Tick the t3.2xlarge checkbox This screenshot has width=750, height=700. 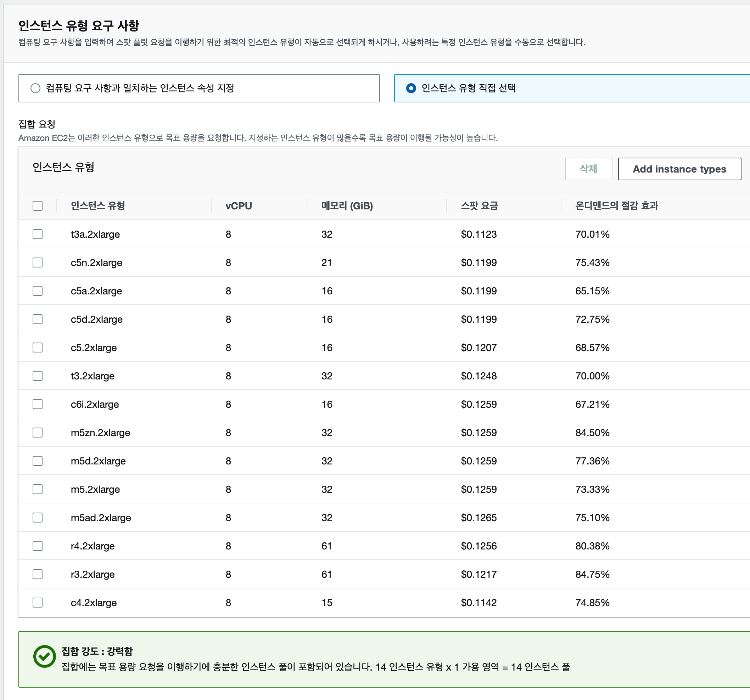(37, 376)
